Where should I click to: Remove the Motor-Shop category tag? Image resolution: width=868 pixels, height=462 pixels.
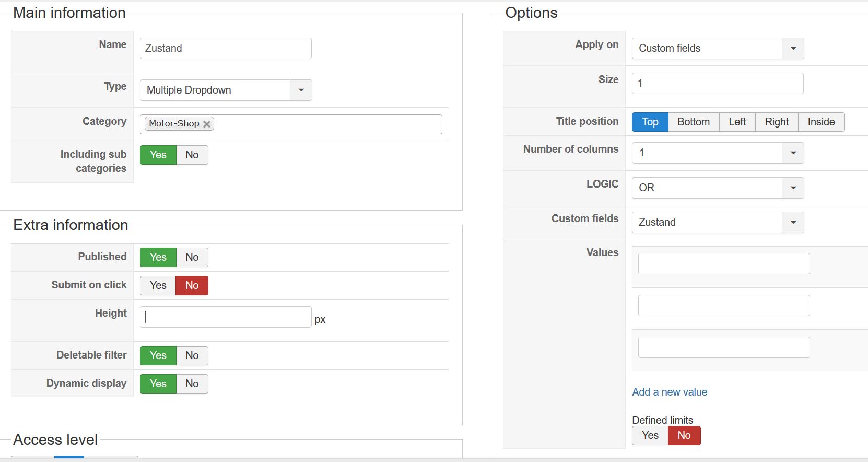(x=207, y=124)
